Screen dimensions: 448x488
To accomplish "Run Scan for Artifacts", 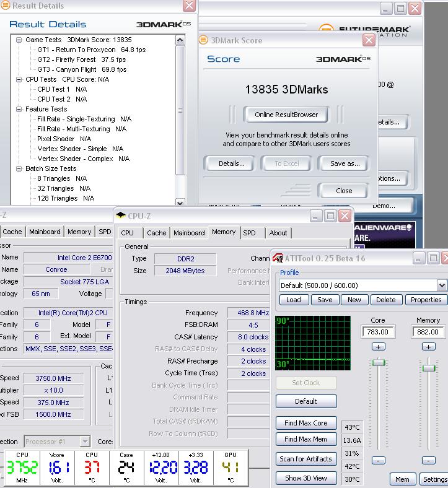I will pyautogui.click(x=306, y=459).
